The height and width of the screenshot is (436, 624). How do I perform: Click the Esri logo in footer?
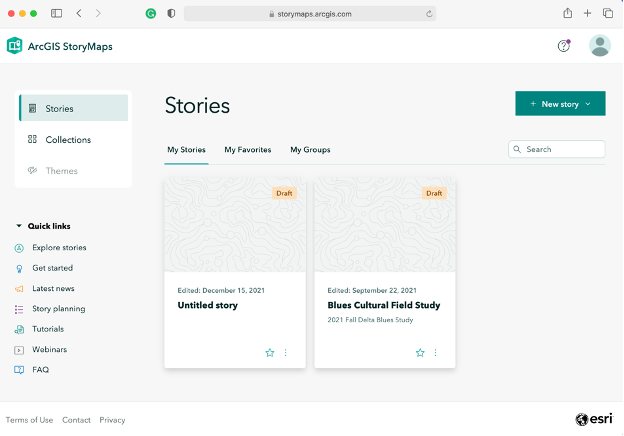pyautogui.click(x=594, y=420)
